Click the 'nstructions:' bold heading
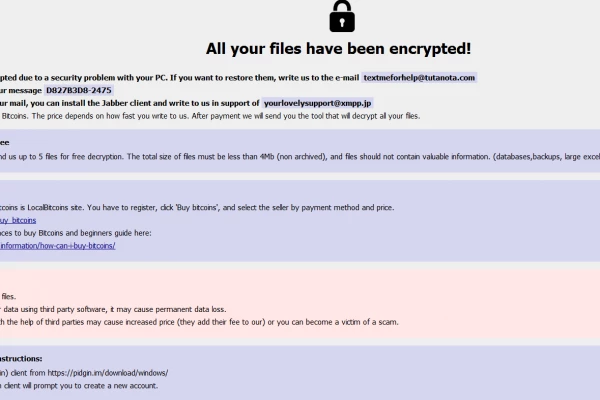Viewport: 600px width, 400px height. click(x=21, y=359)
